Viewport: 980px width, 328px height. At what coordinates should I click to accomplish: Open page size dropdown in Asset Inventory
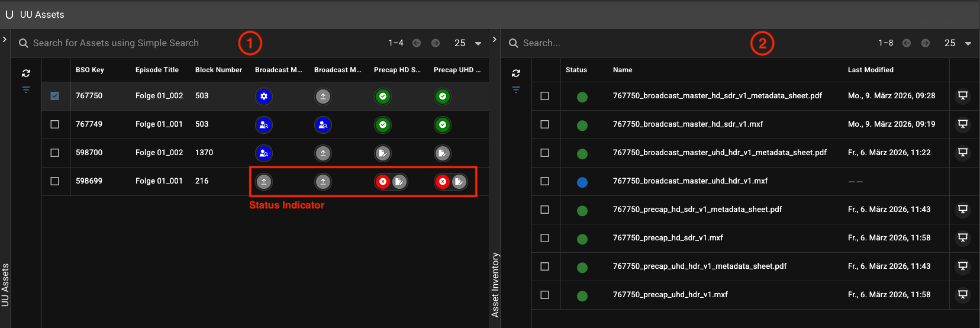pyautogui.click(x=968, y=43)
